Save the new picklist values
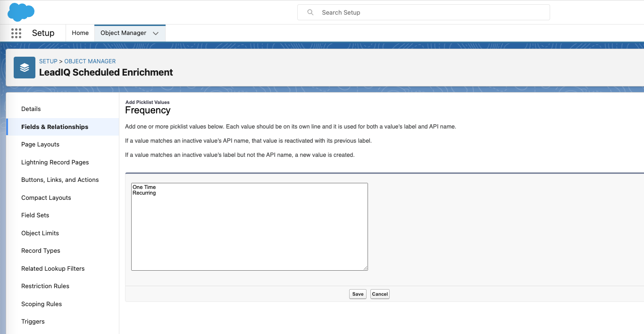Viewport: 644px width, 334px height. coord(358,294)
